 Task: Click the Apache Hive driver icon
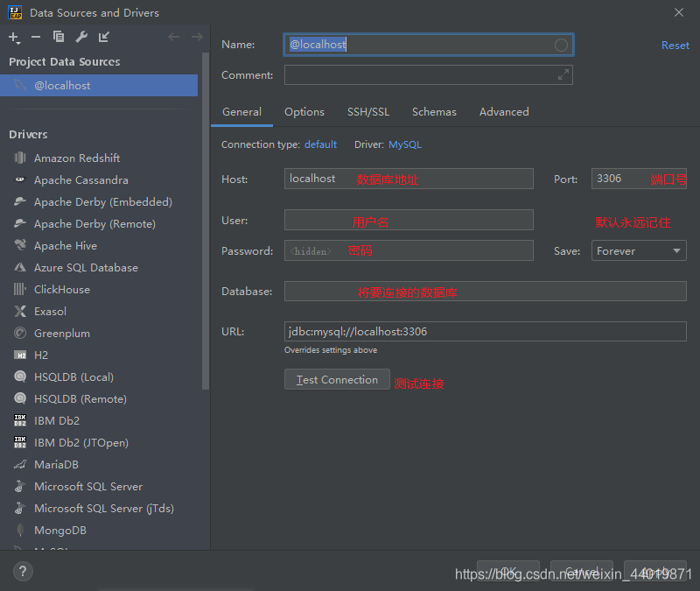point(20,245)
